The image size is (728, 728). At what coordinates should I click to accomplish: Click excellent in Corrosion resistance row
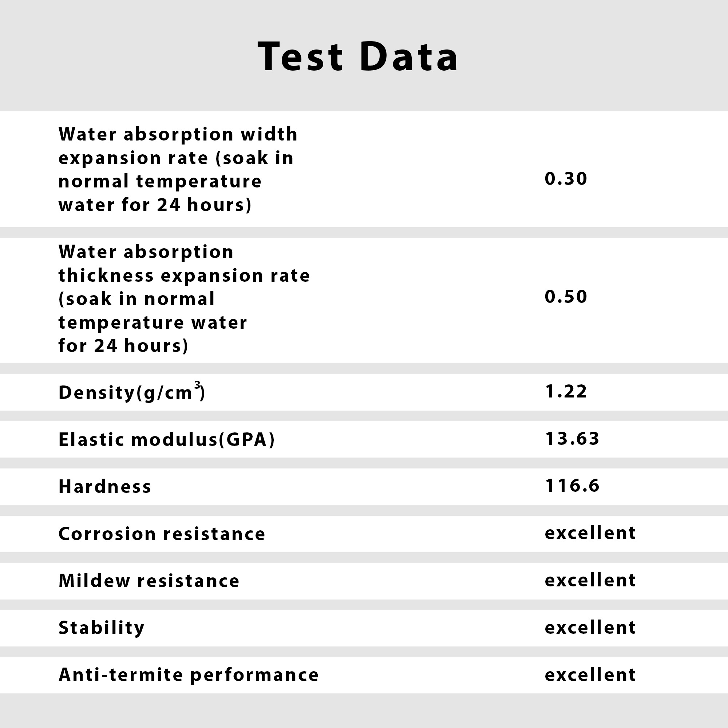[x=590, y=533]
